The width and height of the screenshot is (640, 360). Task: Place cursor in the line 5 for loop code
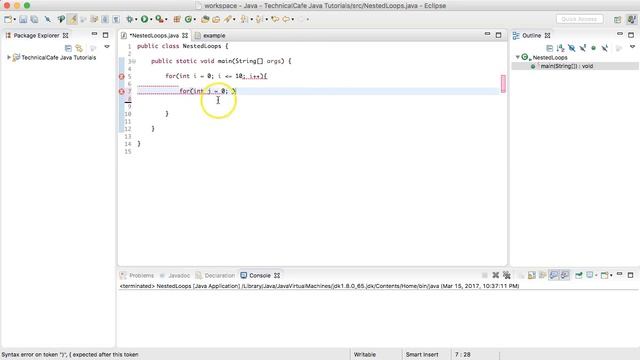(216, 76)
